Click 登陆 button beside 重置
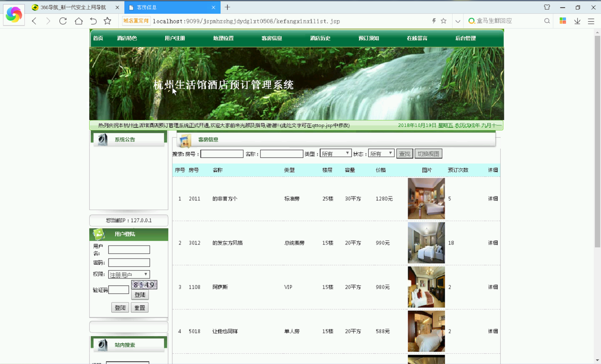The image size is (601, 364). [x=120, y=308]
